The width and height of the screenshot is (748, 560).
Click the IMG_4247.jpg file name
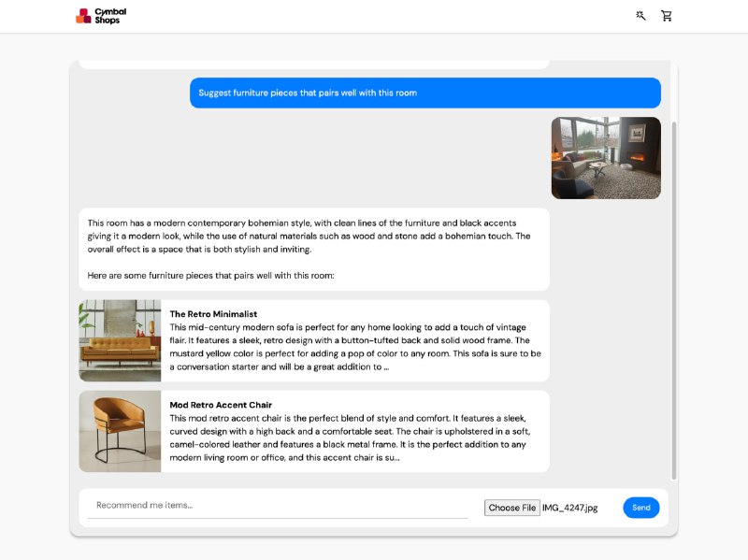569,508
